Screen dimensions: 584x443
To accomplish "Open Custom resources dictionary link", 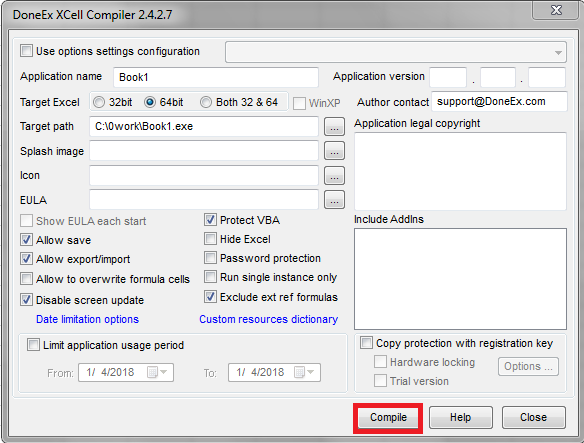I will point(269,319).
